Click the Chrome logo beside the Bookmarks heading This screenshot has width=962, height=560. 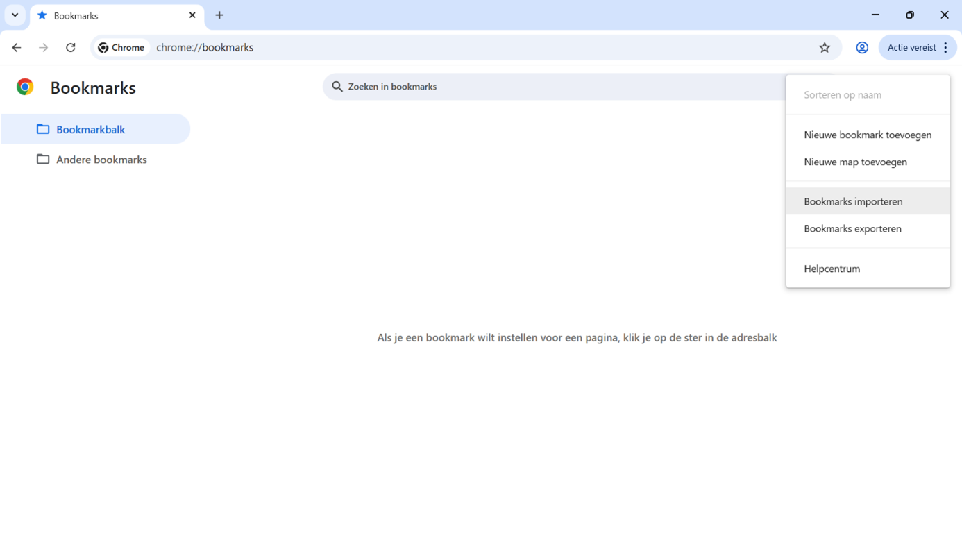[x=24, y=86]
